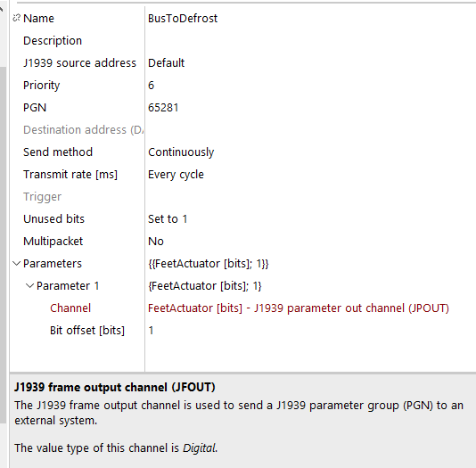
Task: Toggle the Multipacket No value
Action: pyautogui.click(x=310, y=241)
